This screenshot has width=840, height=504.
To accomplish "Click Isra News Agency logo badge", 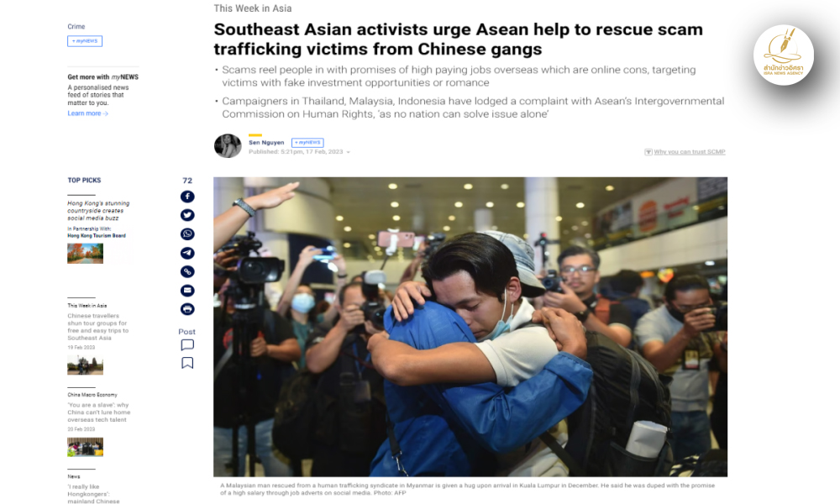I will click(783, 55).
